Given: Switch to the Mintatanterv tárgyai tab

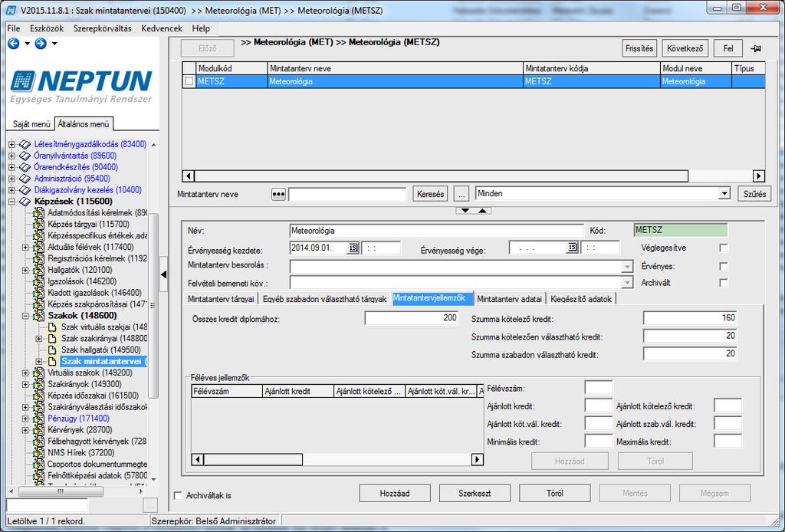Looking at the screenshot, I should pos(221,299).
